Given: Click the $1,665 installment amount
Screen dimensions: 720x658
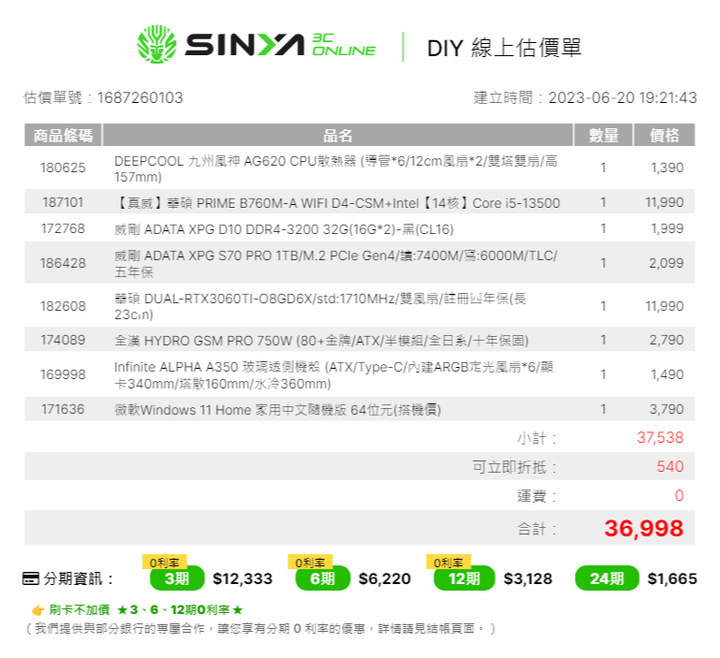Looking at the screenshot, I should pyautogui.click(x=672, y=579).
